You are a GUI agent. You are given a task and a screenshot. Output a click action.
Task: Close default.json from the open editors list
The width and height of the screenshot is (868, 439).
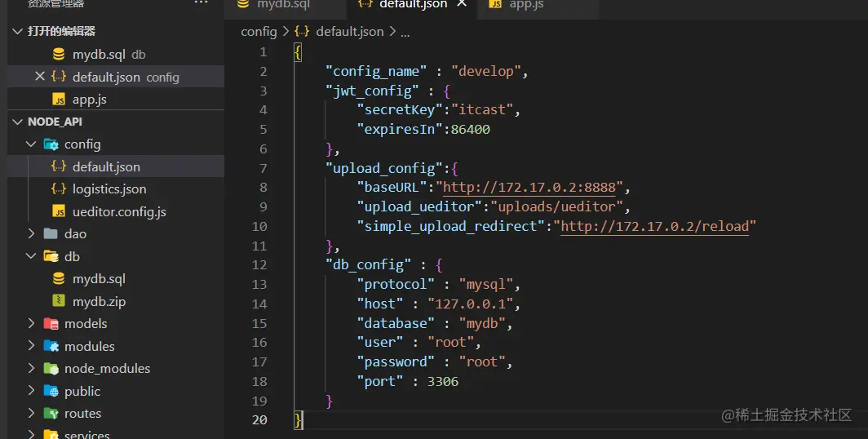tap(40, 77)
